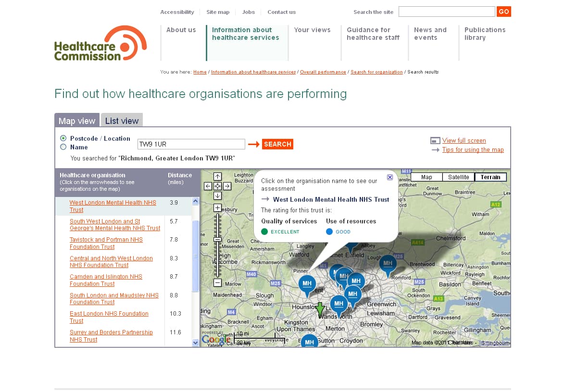Image resolution: width=565 pixels, height=392 pixels.
Task: Switch the map to Terrain view
Action: pyautogui.click(x=490, y=177)
